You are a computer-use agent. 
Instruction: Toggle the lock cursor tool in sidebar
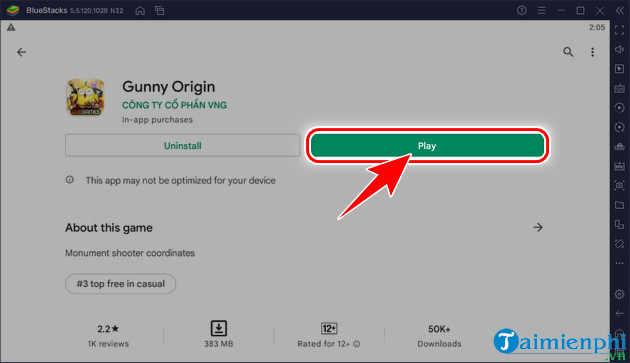(x=619, y=69)
